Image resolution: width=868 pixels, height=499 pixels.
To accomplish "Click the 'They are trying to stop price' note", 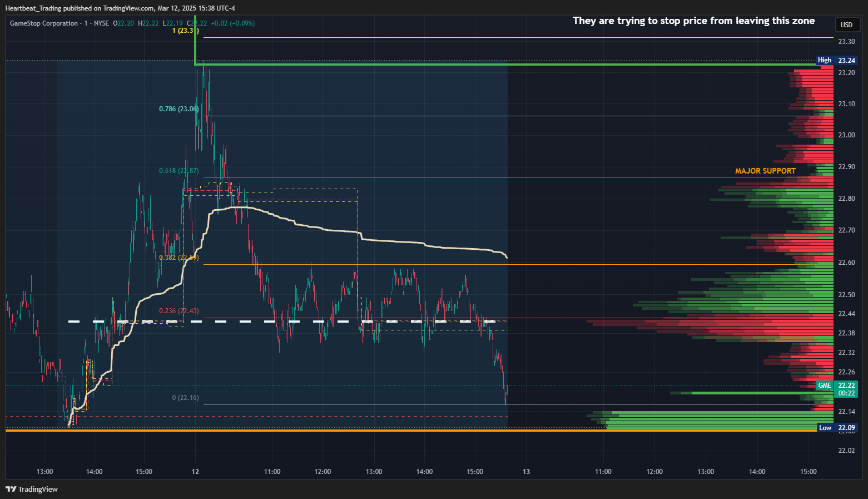I will coord(693,21).
